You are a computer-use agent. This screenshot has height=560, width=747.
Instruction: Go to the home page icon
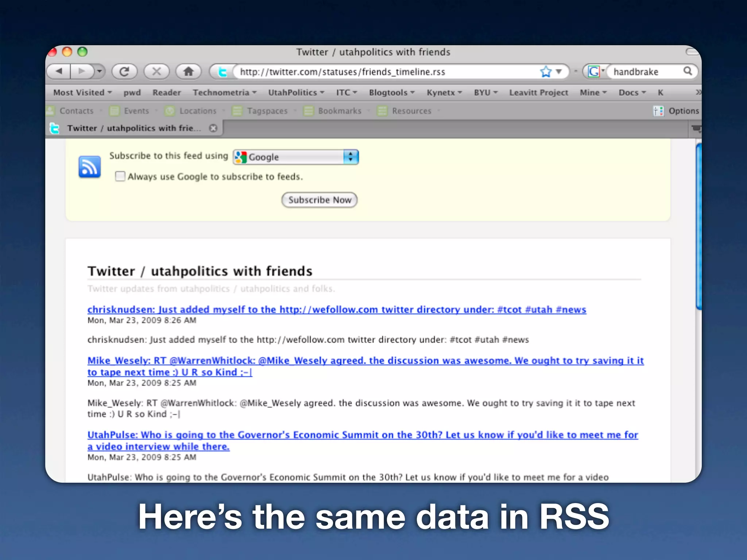pyautogui.click(x=189, y=71)
